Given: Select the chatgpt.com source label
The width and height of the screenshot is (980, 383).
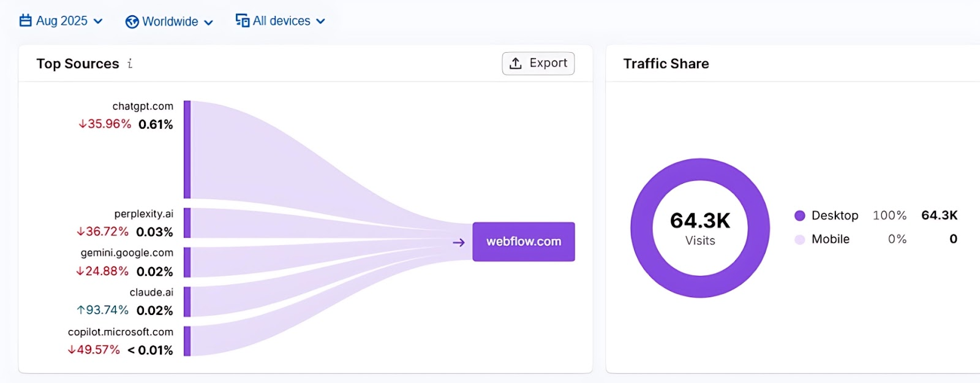Looking at the screenshot, I should click(x=143, y=107).
